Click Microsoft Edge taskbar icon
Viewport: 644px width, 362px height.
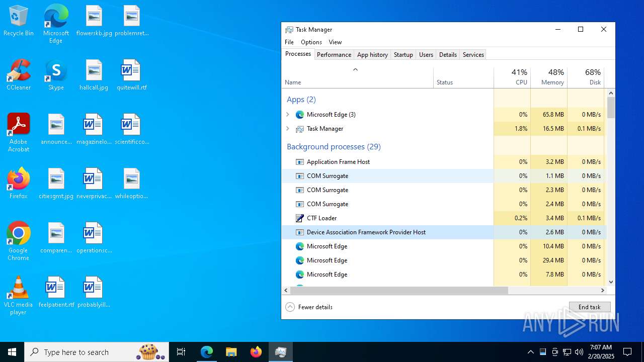point(207,352)
